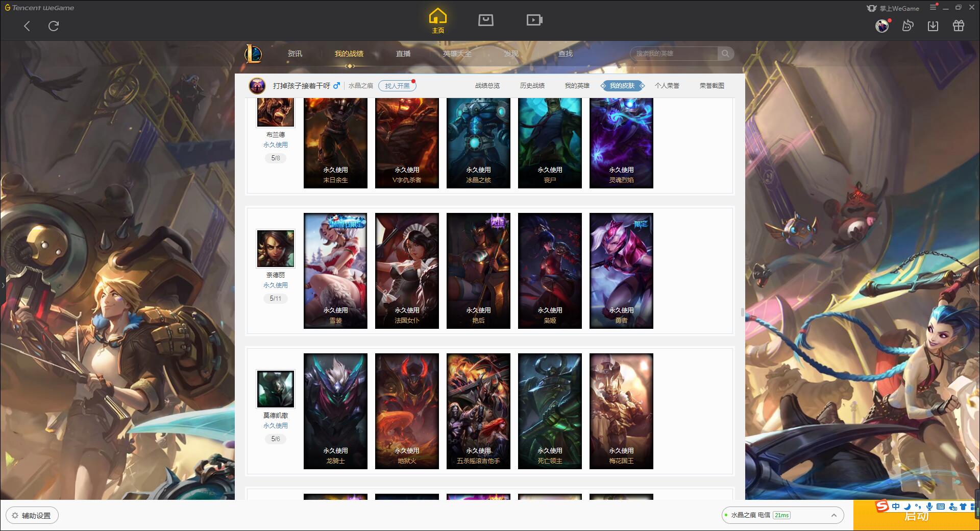Switch to 战绩总览 section

click(487, 86)
